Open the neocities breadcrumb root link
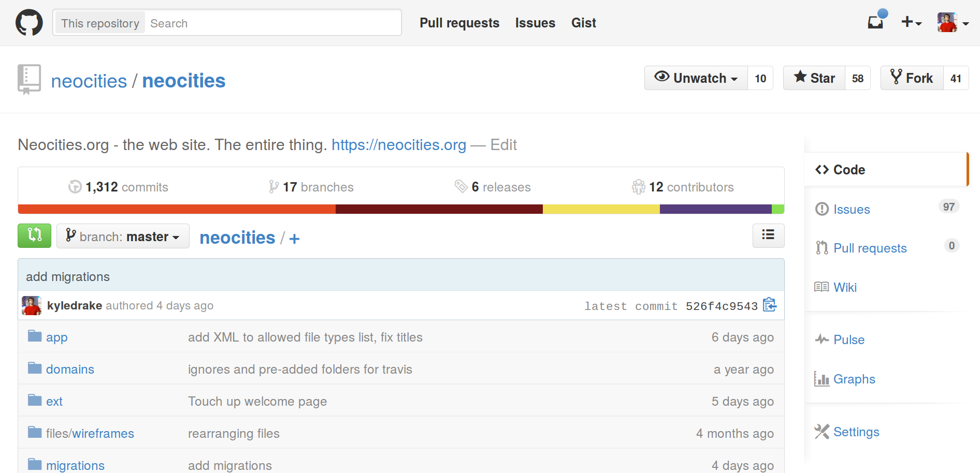This screenshot has width=980, height=473. click(237, 238)
